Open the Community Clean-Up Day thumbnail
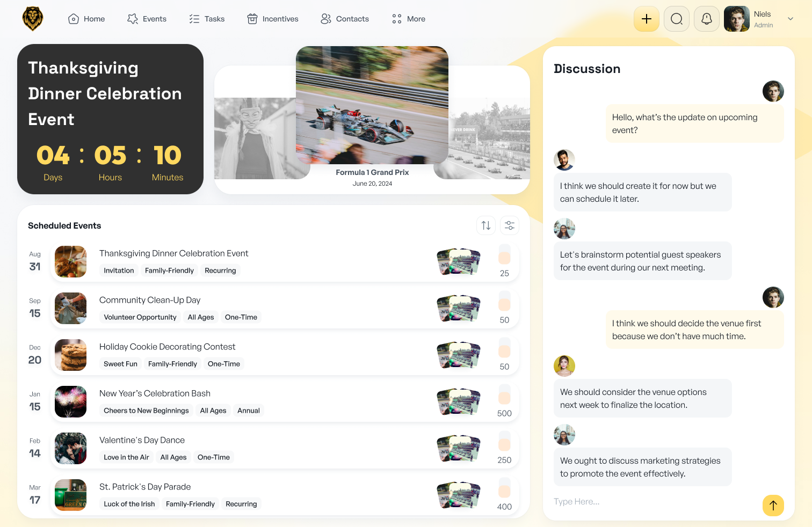Viewport: 812px width, 527px height. click(x=70, y=308)
